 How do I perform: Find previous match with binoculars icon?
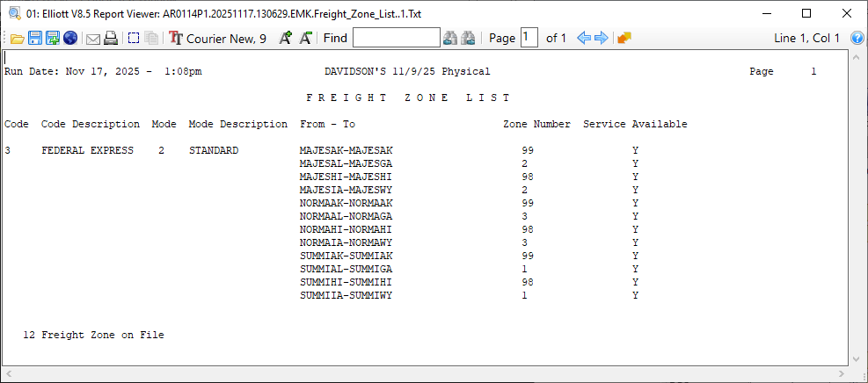(450, 38)
